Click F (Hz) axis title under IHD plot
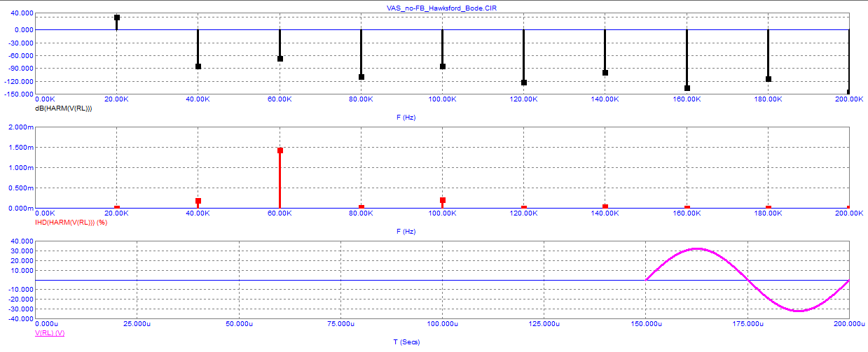The width and height of the screenshot is (868, 352). 406,230
